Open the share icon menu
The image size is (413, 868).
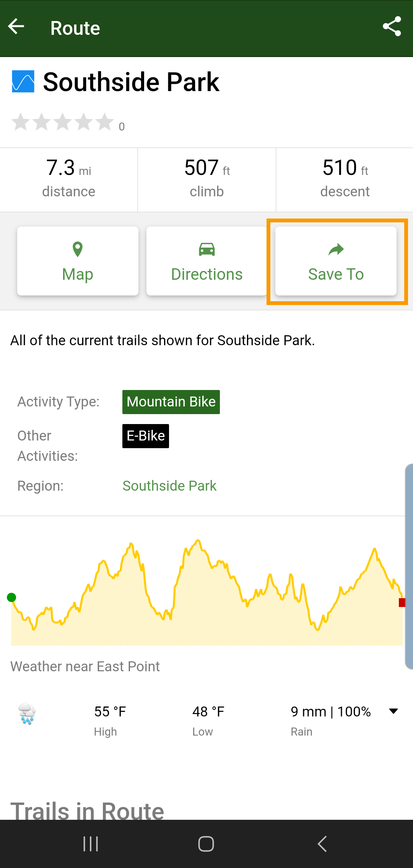pyautogui.click(x=392, y=27)
